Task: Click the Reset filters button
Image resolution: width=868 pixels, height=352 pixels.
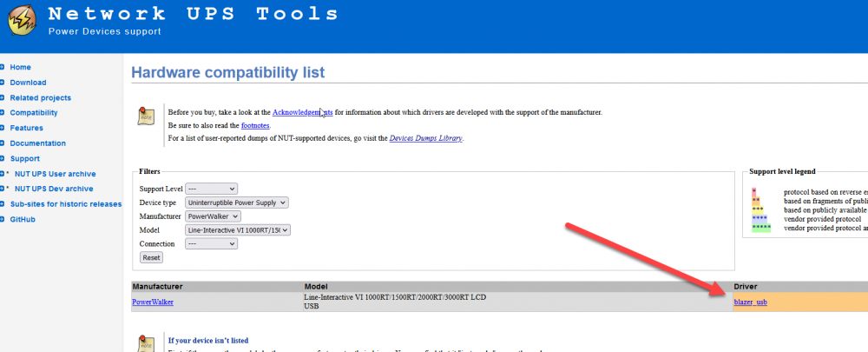Action: 151,258
